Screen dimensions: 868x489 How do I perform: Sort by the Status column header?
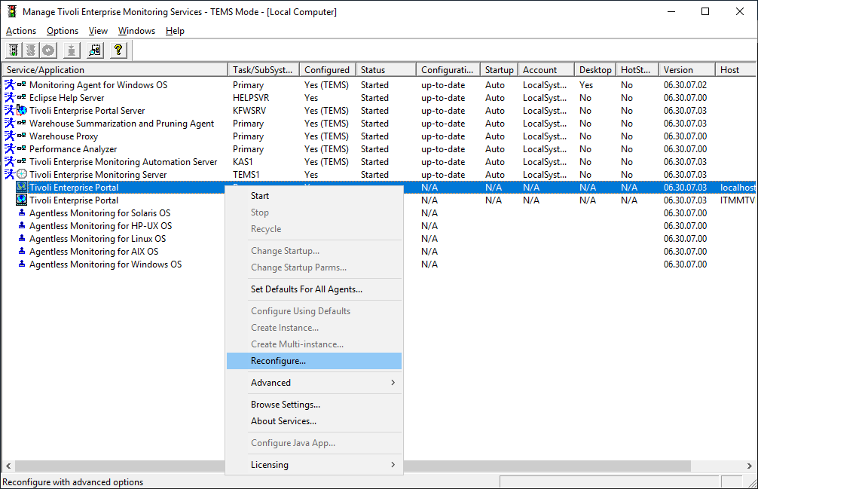(x=386, y=70)
